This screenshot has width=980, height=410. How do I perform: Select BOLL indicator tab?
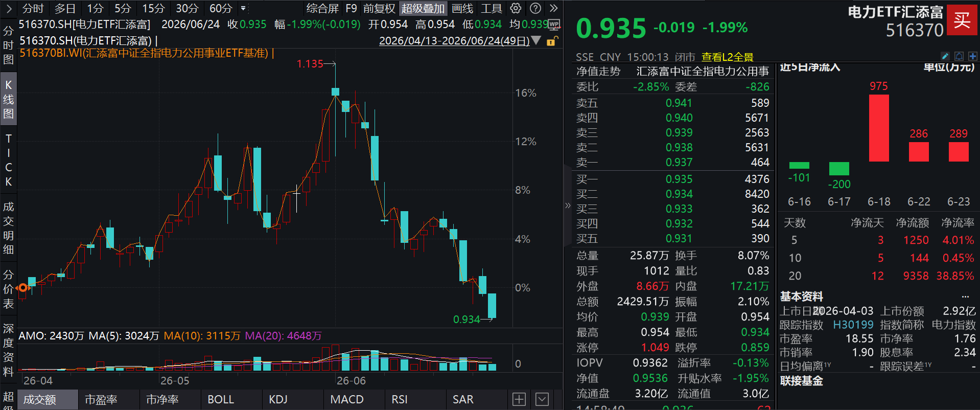coord(231,399)
